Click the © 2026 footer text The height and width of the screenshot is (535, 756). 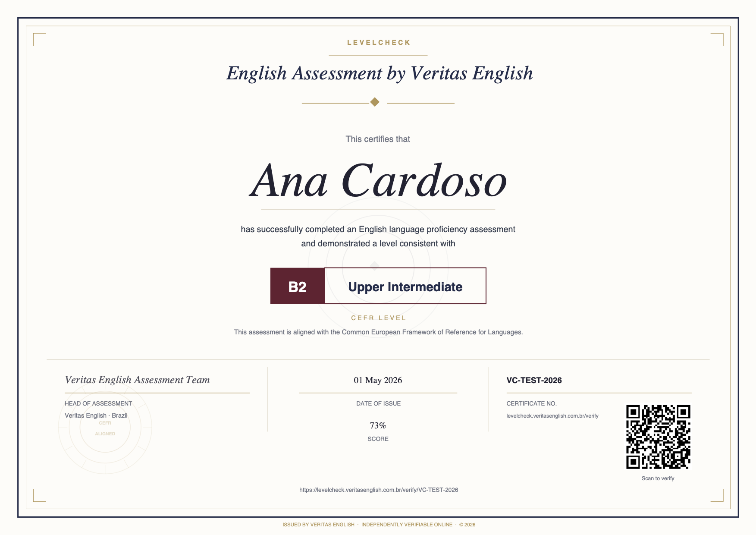467,525
